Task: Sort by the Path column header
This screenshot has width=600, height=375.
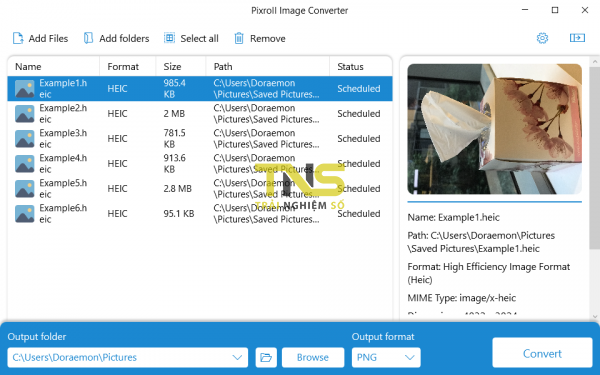Action: click(268, 67)
